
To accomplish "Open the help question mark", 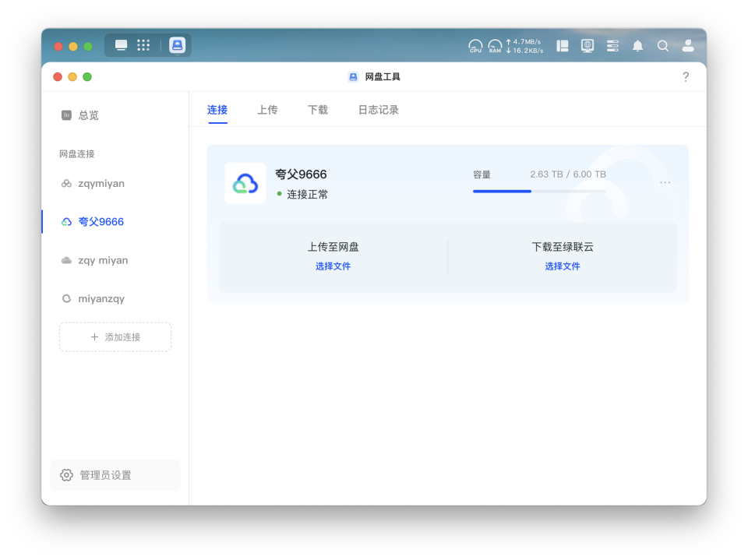I will click(686, 77).
